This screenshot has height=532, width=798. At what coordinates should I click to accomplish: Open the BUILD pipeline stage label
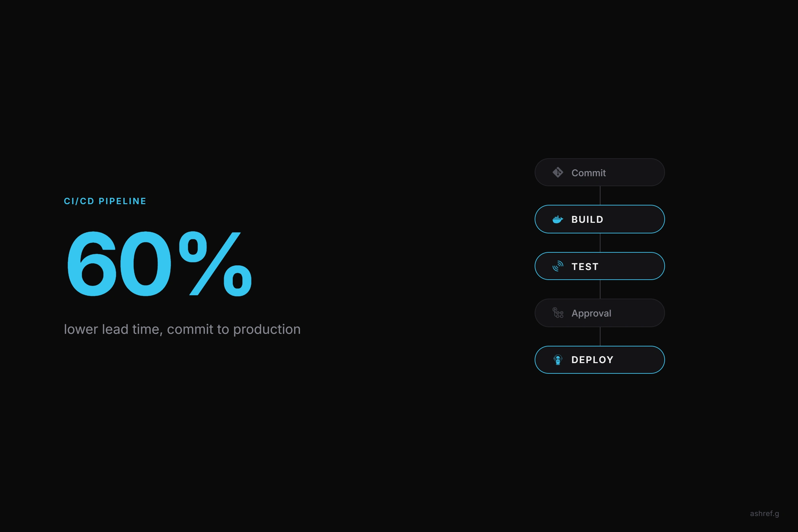click(587, 219)
